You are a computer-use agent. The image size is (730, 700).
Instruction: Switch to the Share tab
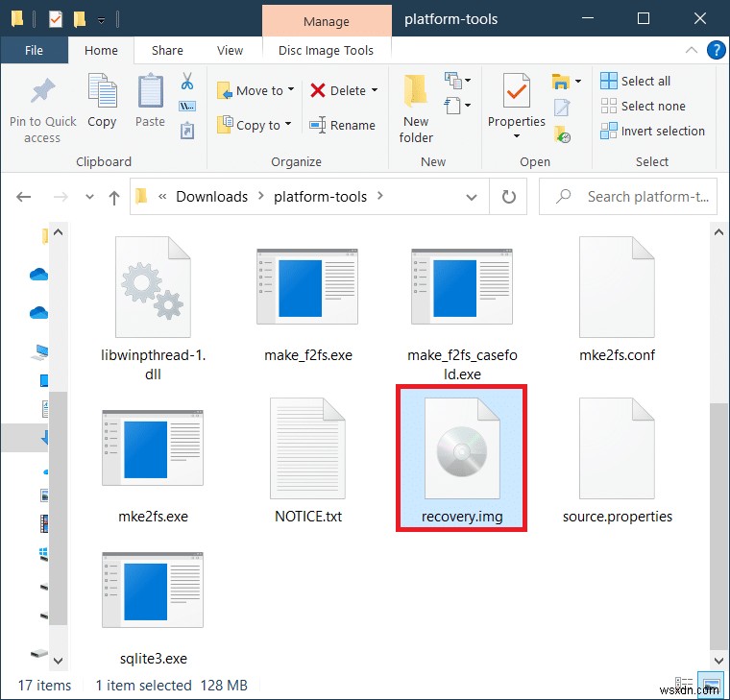tap(167, 50)
